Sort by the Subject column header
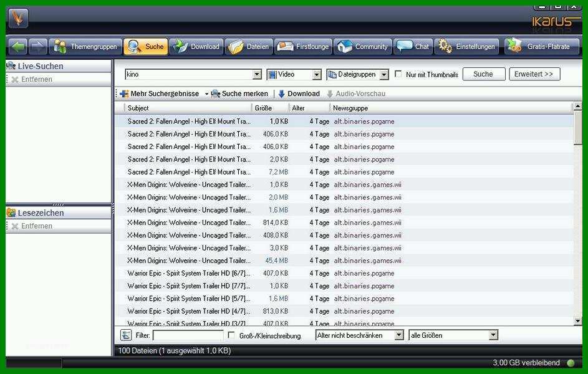 188,108
